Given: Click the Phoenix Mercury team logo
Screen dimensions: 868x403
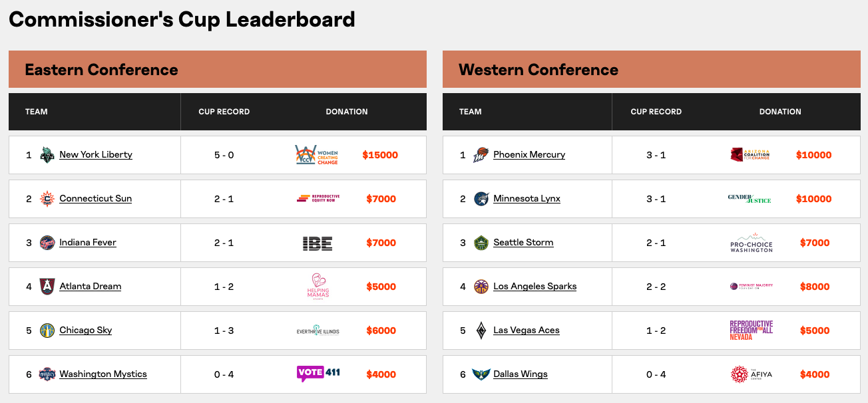Looking at the screenshot, I should [481, 155].
